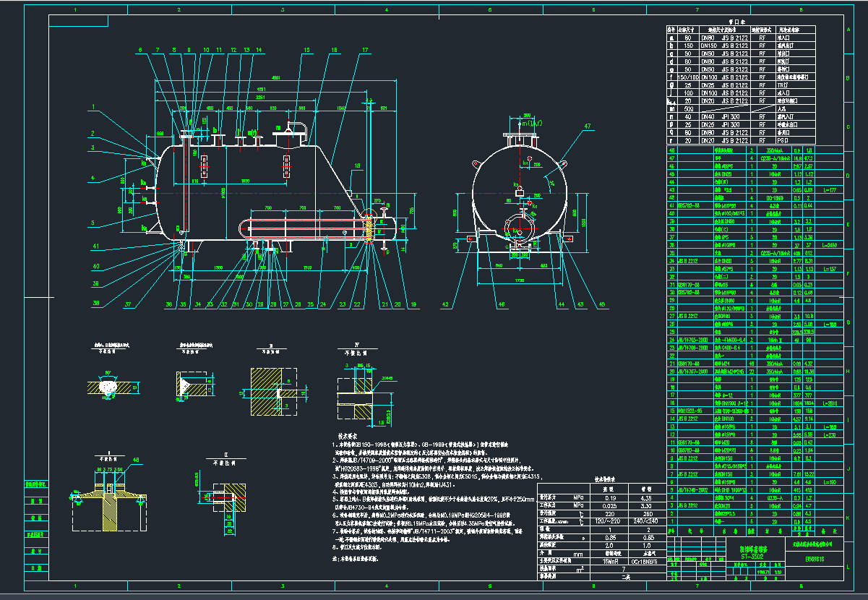Select the 500 size cell in row m
The image size is (868, 600).
tap(689, 108)
